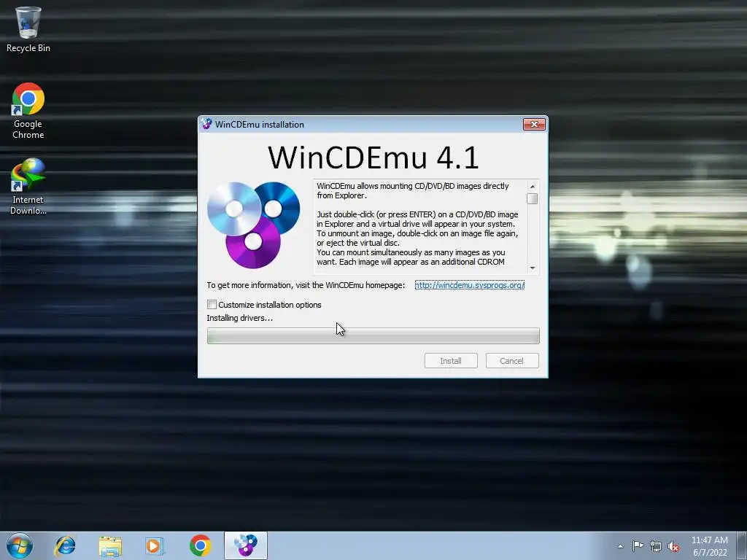The image size is (747, 560).
Task: Click the "WinCDEmu installation" title bar text
Action: click(x=259, y=124)
